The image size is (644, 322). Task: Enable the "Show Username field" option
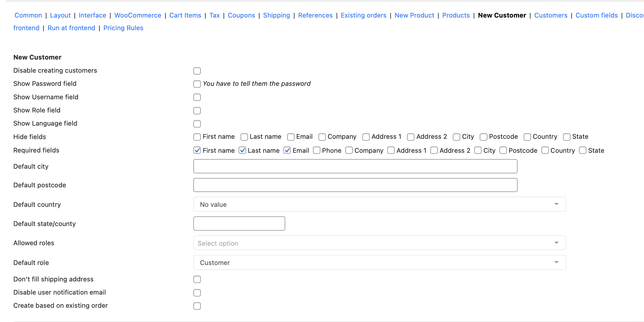(x=197, y=97)
